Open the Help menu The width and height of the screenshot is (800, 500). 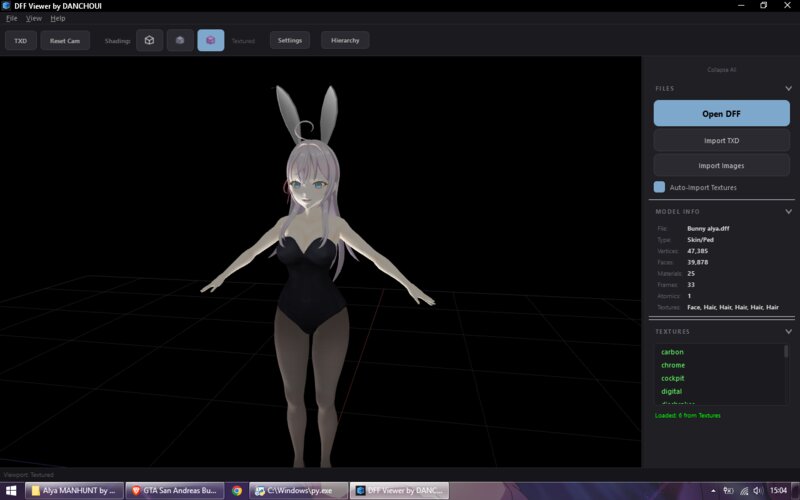tap(58, 18)
